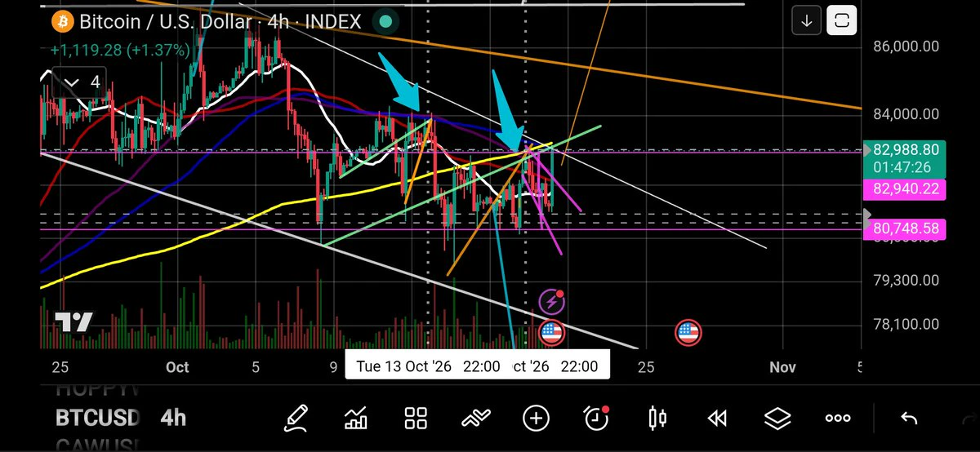
Task: Click the US flag economic event at Oct 25
Action: tap(688, 333)
